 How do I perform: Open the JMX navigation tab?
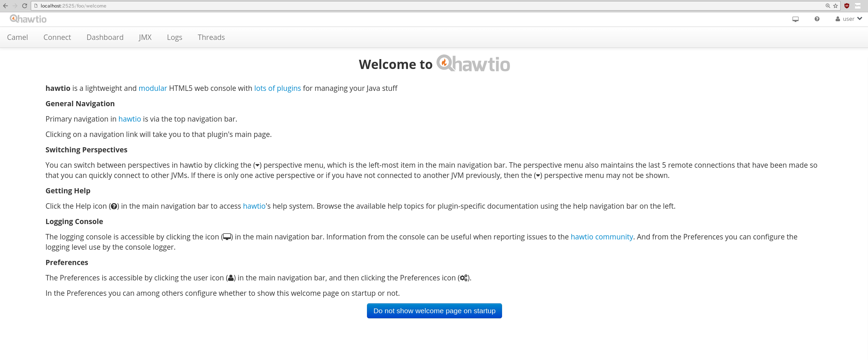coord(145,37)
